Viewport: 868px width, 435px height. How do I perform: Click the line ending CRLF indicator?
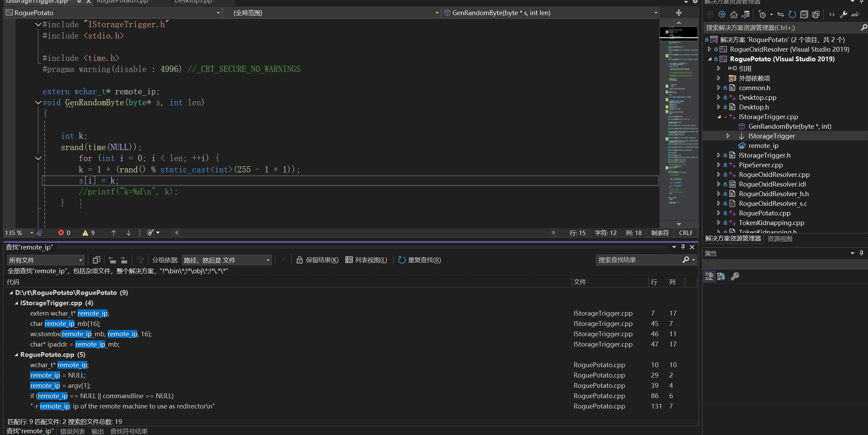(x=686, y=233)
